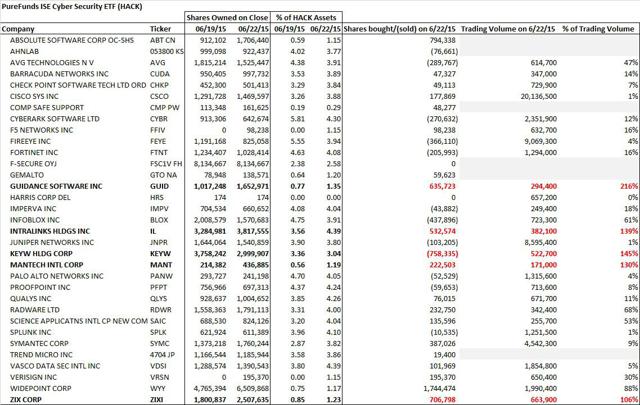Click the 'WIDEPOINT CORP' cell
Screen dimensions: 640x405
pyautogui.click(x=40, y=389)
